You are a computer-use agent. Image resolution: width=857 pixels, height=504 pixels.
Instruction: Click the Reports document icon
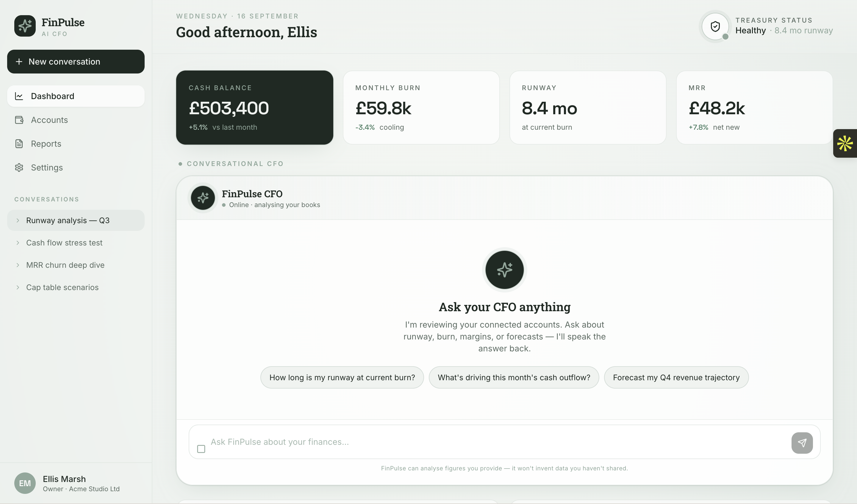(x=19, y=144)
